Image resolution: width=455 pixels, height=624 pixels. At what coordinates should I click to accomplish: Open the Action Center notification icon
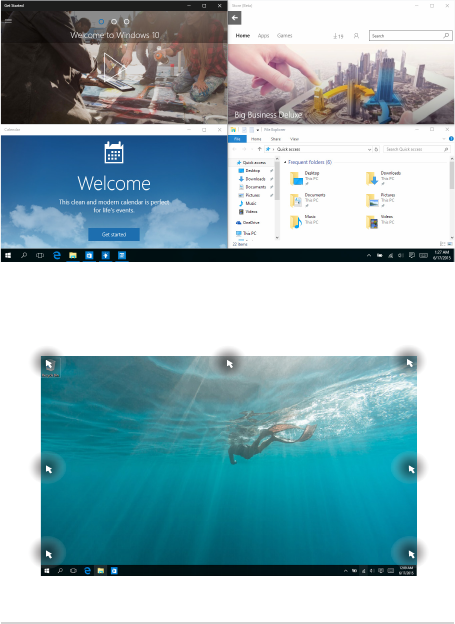pyautogui.click(x=412, y=255)
